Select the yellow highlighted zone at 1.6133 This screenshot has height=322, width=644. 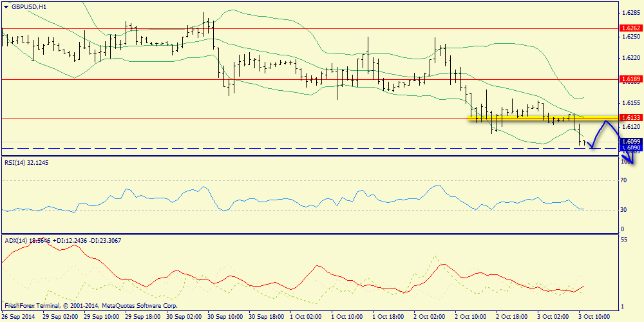click(x=542, y=118)
